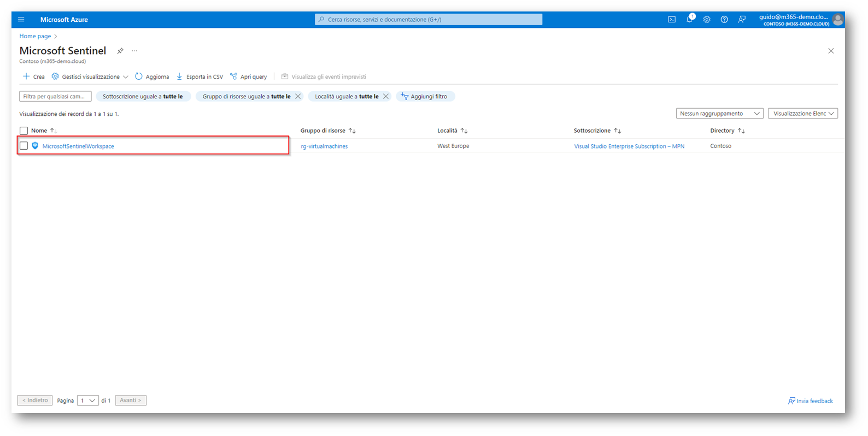Expand the Gestisci visualizzazione menu
Screen dimensions: 868x436
pos(91,77)
